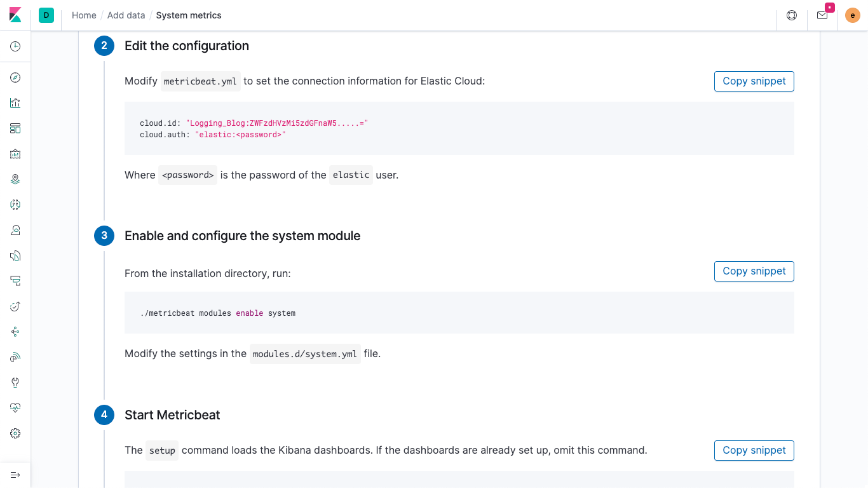The image size is (868, 488).
Task: Open user avatar 'e' menu
Action: [853, 15]
